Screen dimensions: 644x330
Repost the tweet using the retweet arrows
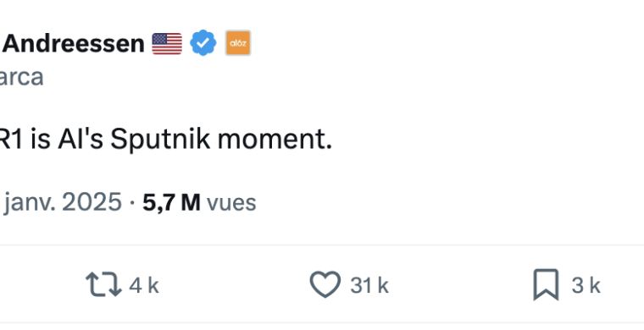click(x=103, y=285)
